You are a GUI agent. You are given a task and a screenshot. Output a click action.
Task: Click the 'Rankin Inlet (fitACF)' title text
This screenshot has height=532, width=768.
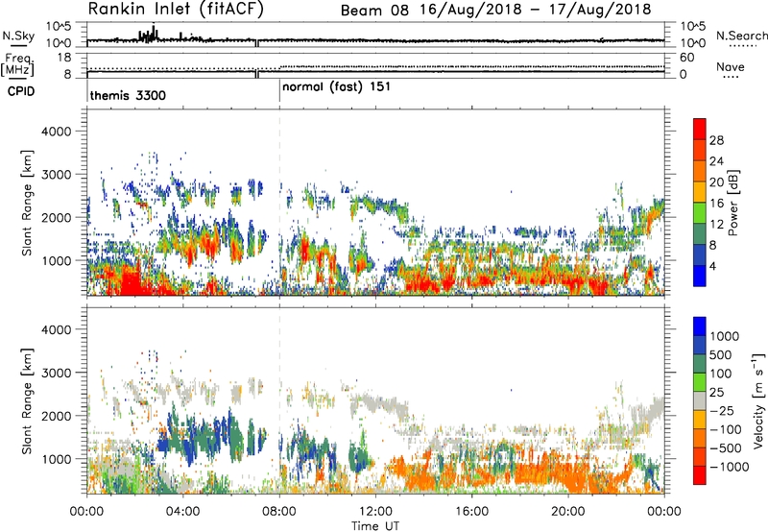click(x=176, y=10)
